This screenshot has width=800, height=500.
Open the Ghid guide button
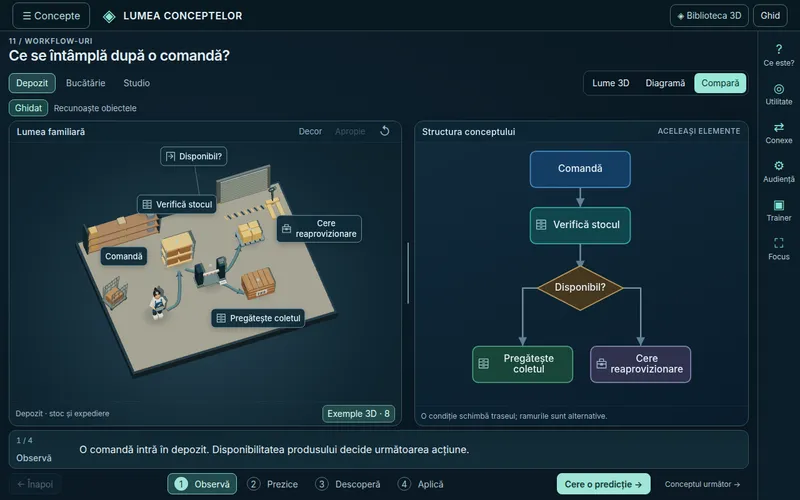click(770, 16)
